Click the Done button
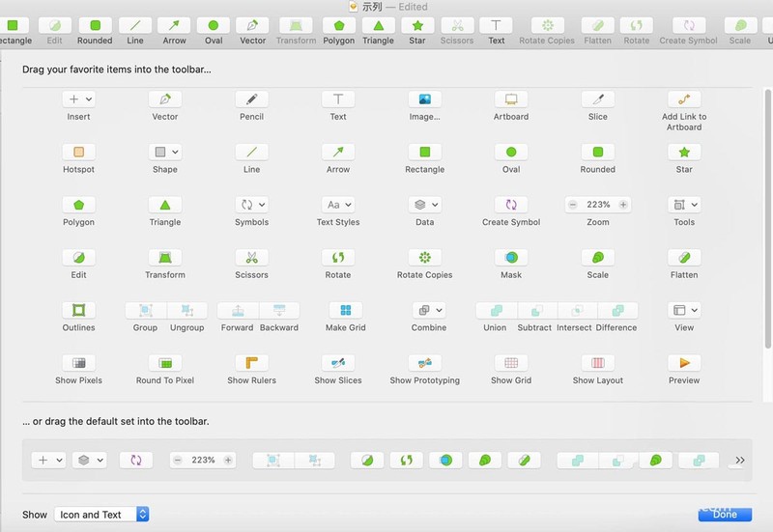 pyautogui.click(x=724, y=515)
